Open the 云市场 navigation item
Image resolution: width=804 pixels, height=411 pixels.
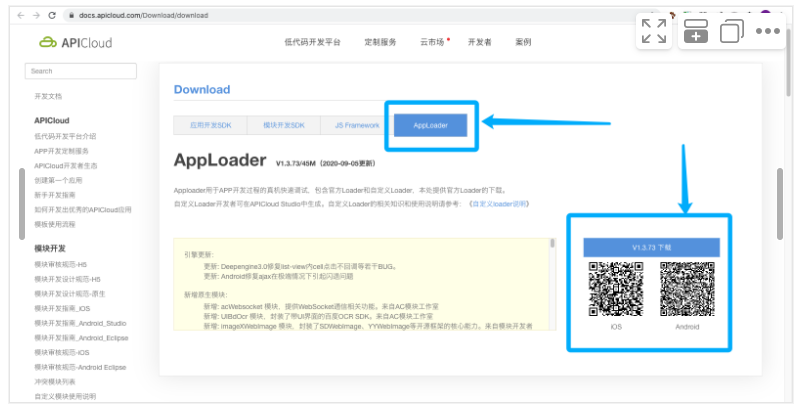pyautogui.click(x=432, y=42)
